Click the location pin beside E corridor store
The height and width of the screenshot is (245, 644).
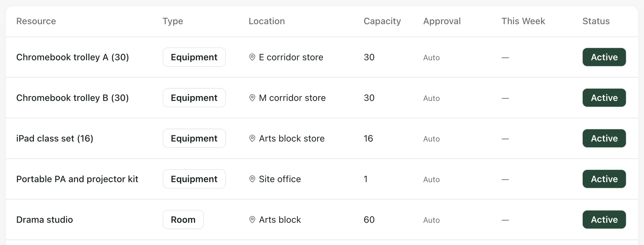pos(252,57)
